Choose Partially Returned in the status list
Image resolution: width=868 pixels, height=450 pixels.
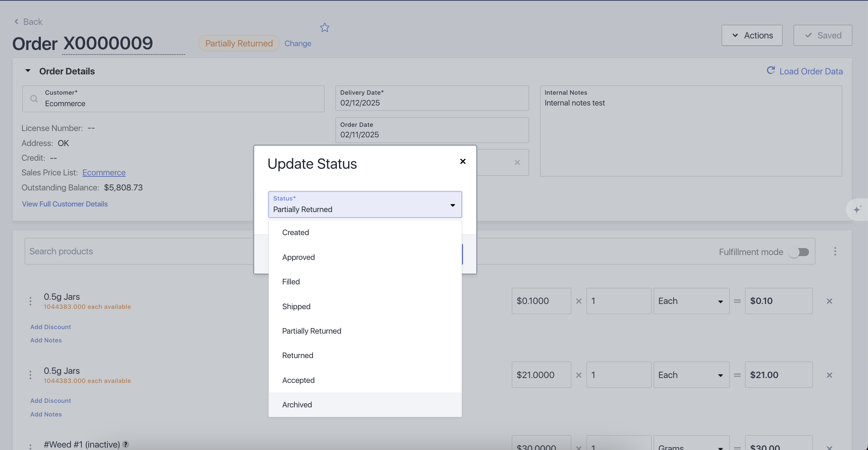pos(365,331)
